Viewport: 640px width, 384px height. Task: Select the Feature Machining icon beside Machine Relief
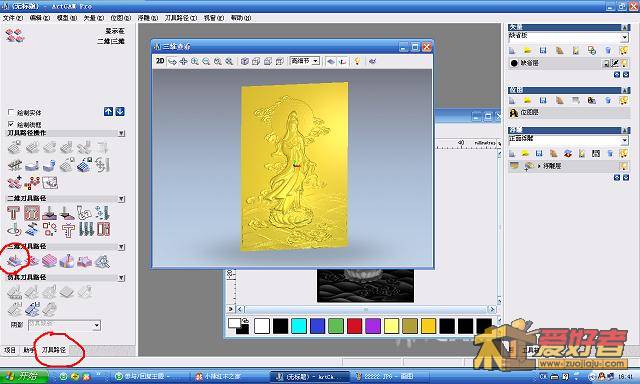[32, 261]
